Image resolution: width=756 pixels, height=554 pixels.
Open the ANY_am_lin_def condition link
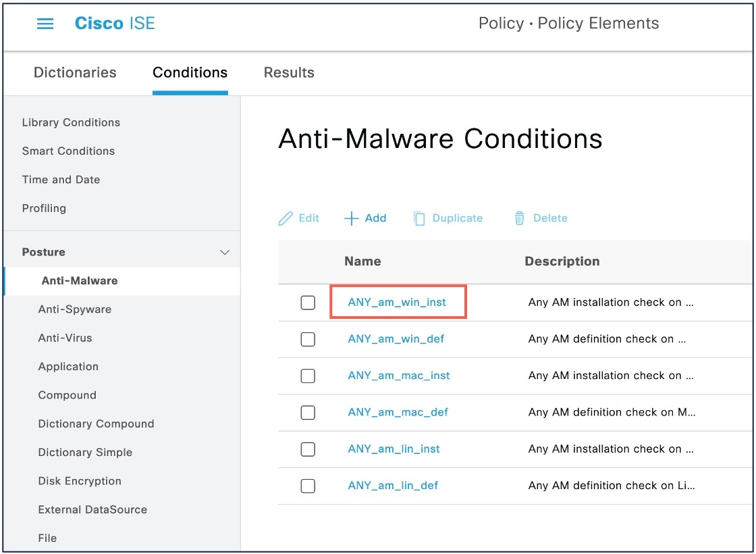pos(393,486)
